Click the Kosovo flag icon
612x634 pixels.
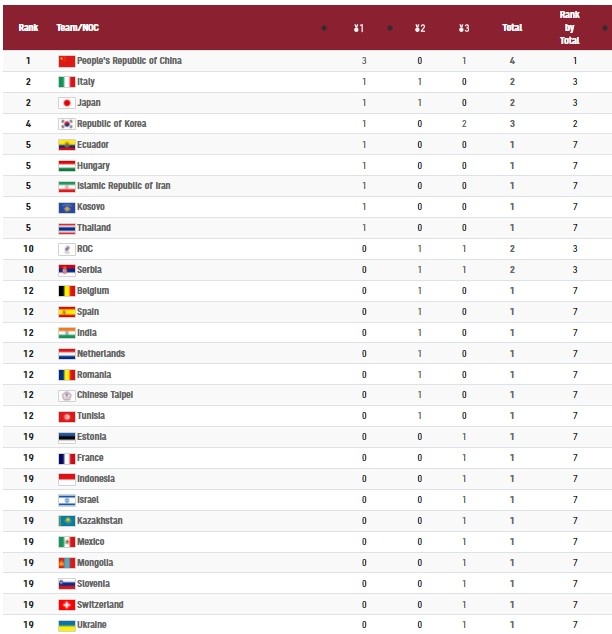tap(67, 207)
